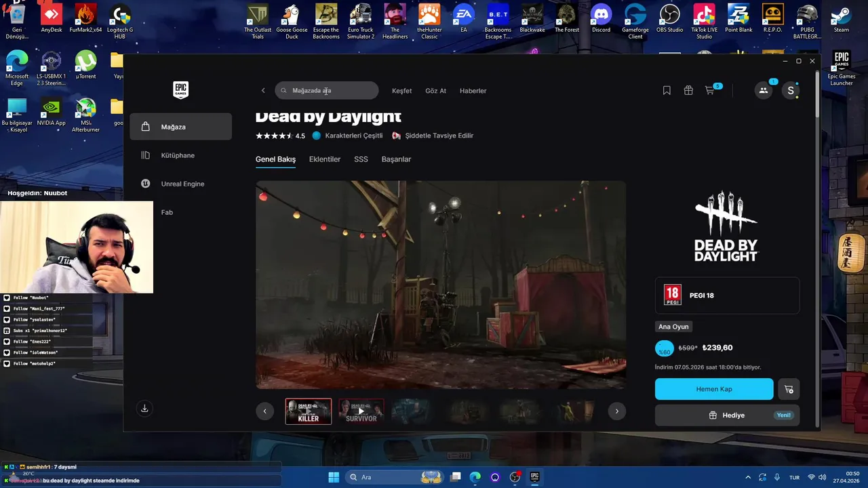Screen dimensions: 868x488
Task: Switch to the Genel Bakış tab
Action: click(275, 159)
